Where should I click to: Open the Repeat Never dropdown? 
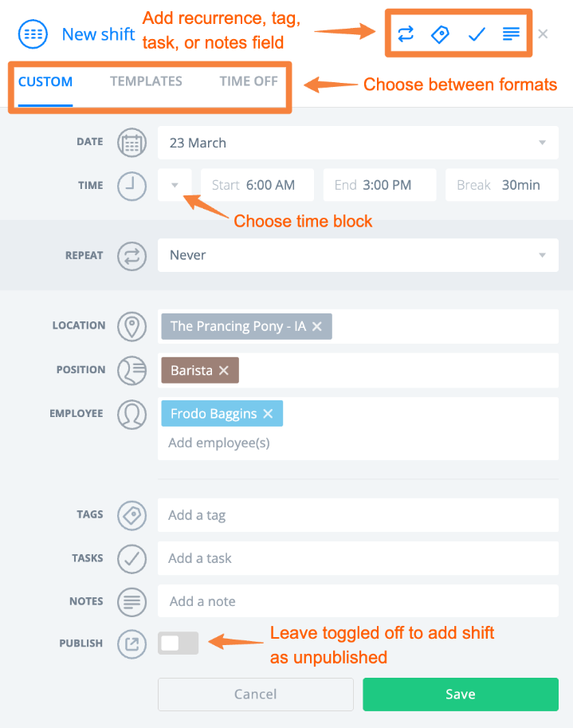coord(358,255)
